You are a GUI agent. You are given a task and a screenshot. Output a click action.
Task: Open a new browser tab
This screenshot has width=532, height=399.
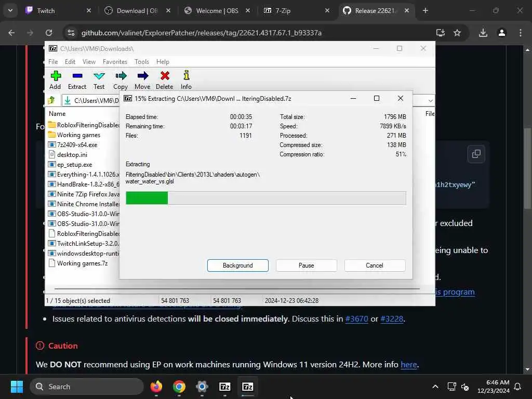[425, 10]
